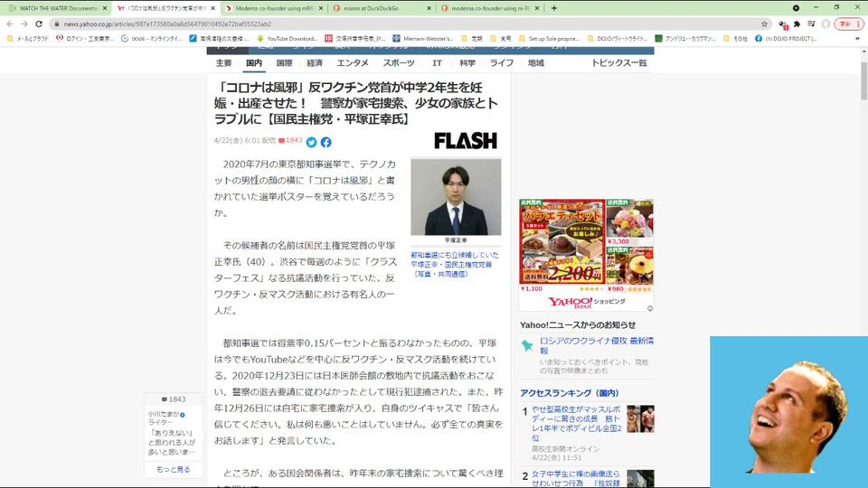Switch to the WATCH THE WATER tab
Image resolution: width=868 pixels, height=488 pixels.
[x=55, y=8]
